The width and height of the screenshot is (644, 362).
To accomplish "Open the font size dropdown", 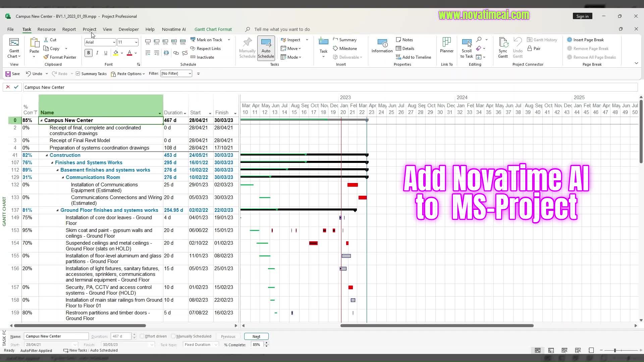I will 136,42.
